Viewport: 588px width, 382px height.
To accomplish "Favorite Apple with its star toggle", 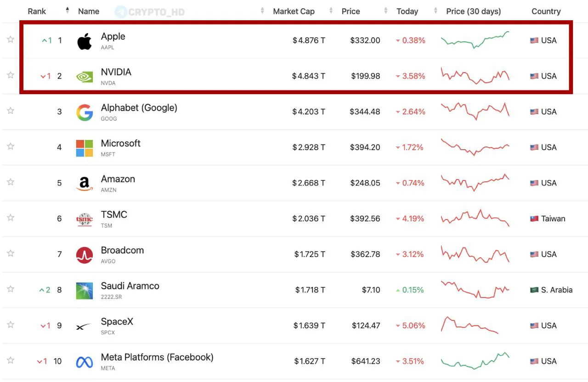I will click(x=11, y=39).
